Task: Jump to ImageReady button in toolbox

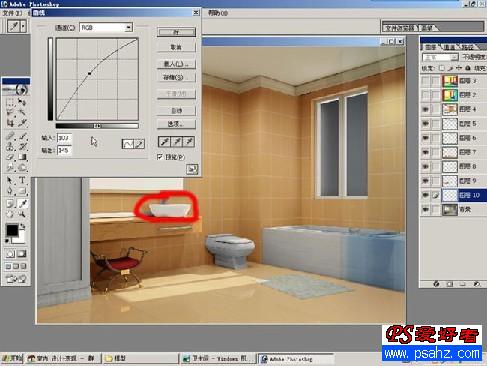Action: coord(15,279)
